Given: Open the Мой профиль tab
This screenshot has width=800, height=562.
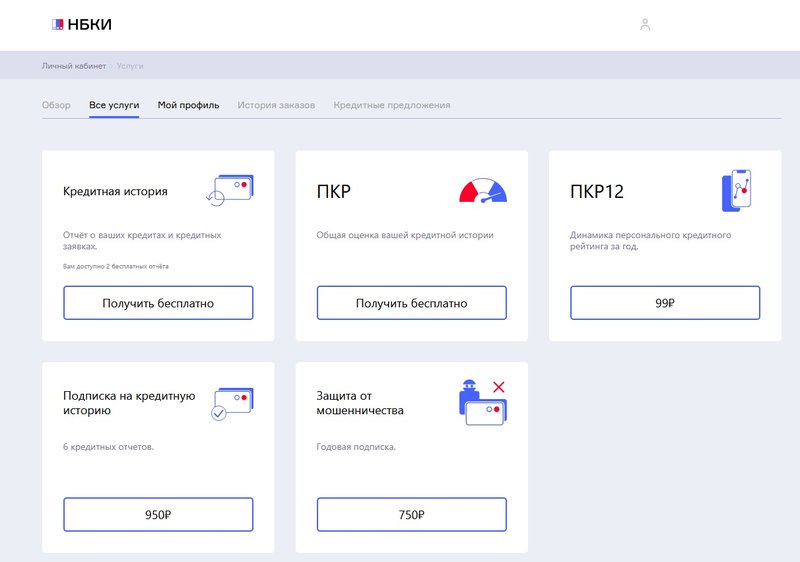Looking at the screenshot, I should [188, 105].
